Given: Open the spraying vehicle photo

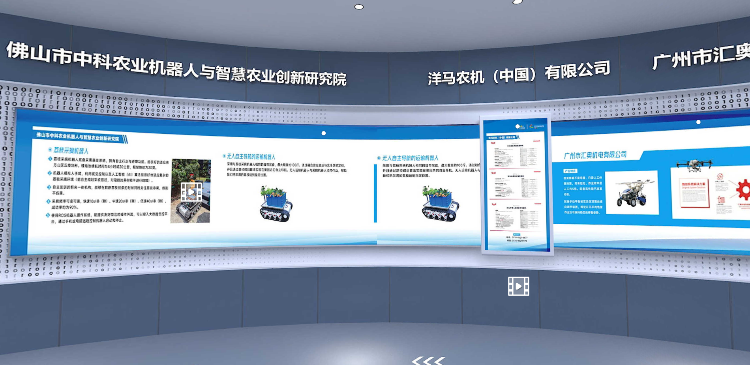Looking at the screenshot, I should pyautogui.click(x=632, y=192).
